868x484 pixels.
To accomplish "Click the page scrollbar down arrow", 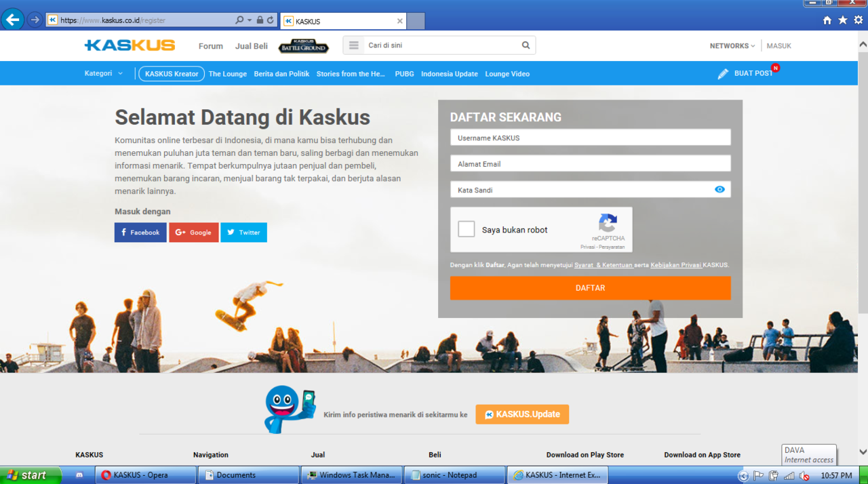I will tap(863, 451).
